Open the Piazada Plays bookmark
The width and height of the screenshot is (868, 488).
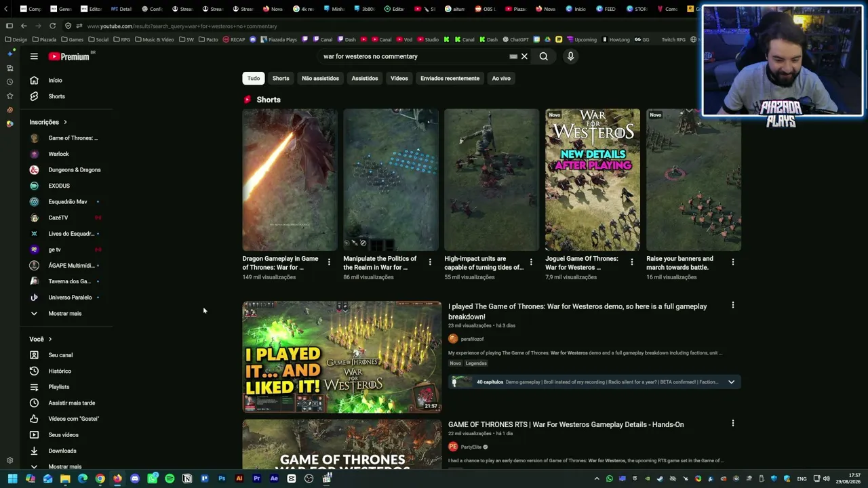(x=278, y=39)
